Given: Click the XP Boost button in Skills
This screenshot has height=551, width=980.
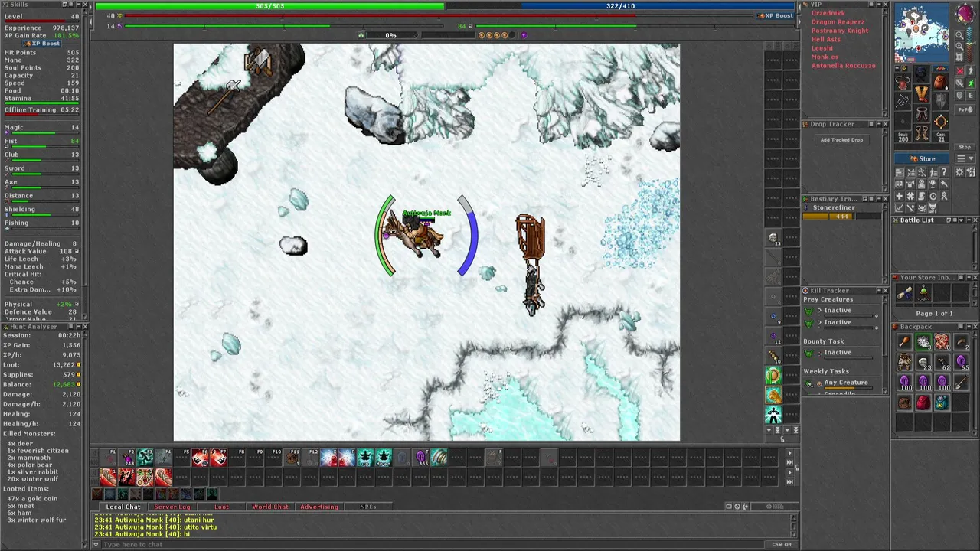Looking at the screenshot, I should coord(41,44).
